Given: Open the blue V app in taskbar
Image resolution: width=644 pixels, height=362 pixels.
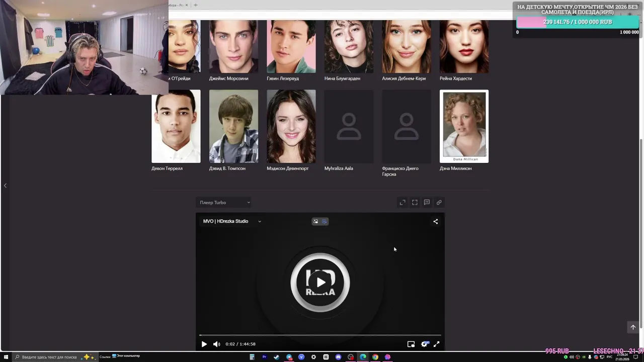Looking at the screenshot, I should 301,357.
